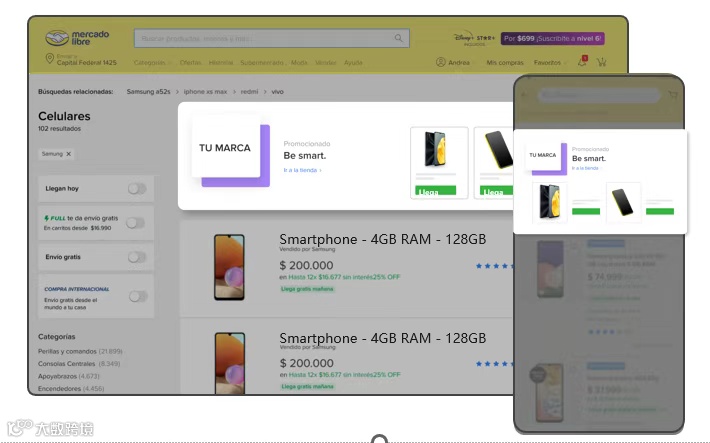The height and width of the screenshot is (443, 710).
Task: Click first listing's Llega gratis mañana tag
Action: coord(307,289)
